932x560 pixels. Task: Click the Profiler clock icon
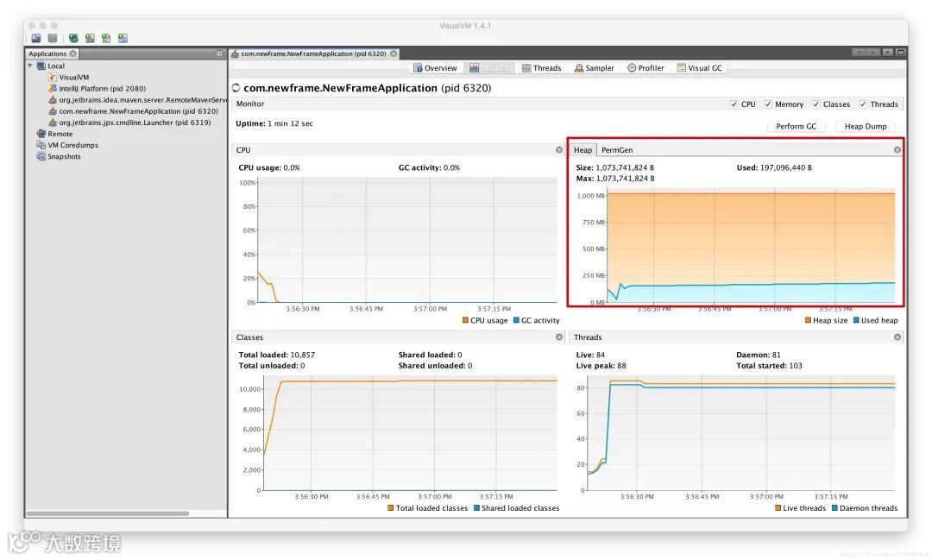pos(632,68)
